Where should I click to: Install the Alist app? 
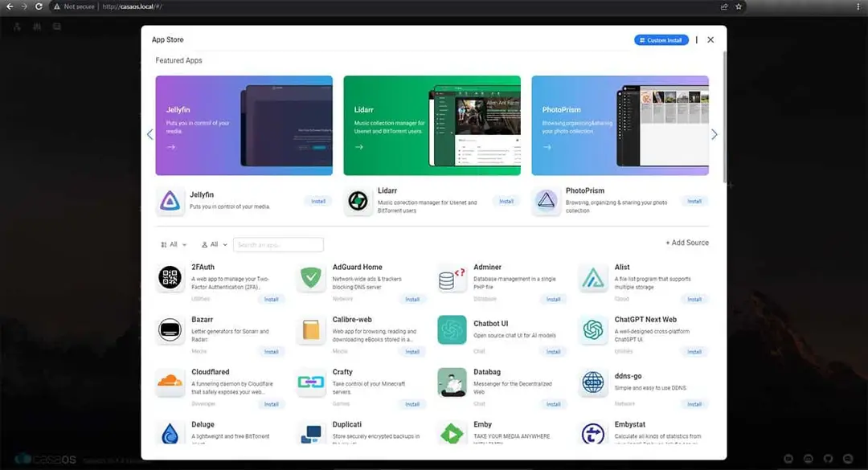694,300
